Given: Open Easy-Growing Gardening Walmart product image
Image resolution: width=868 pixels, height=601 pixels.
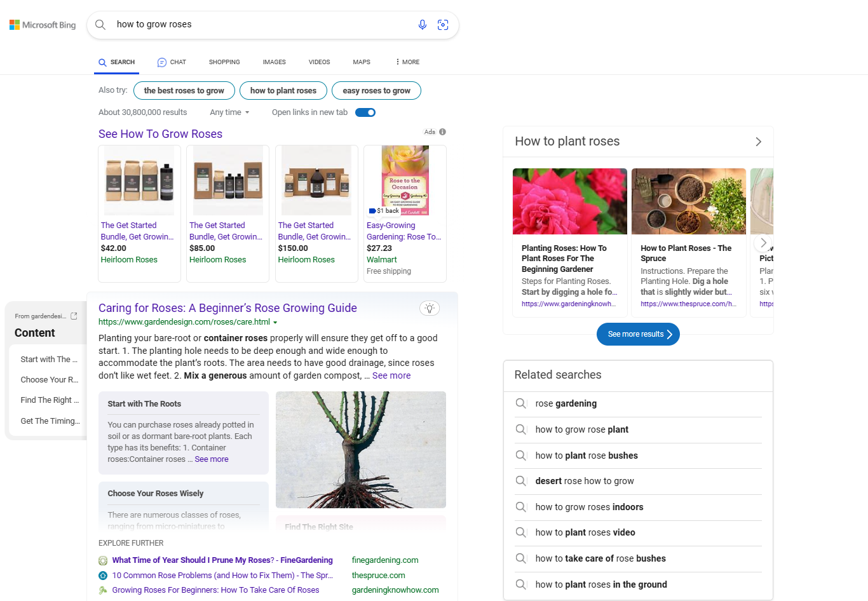Looking at the screenshot, I should point(405,180).
